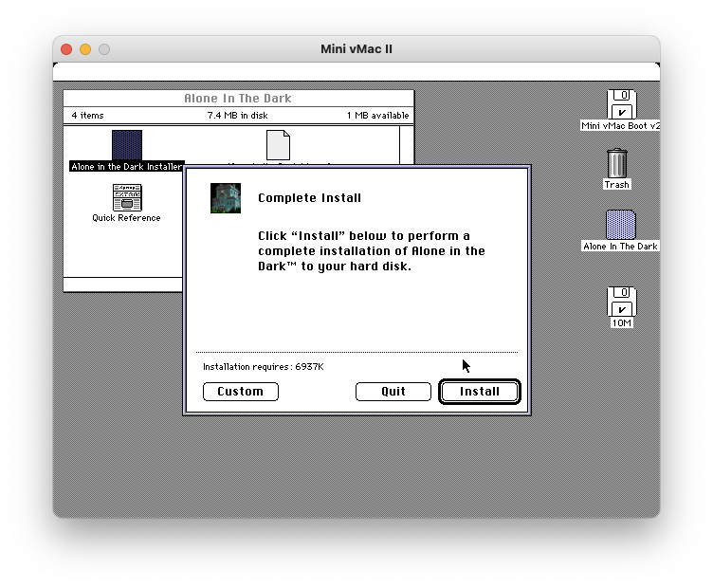Select the Alone In The Dark desktop volume

tap(621, 225)
